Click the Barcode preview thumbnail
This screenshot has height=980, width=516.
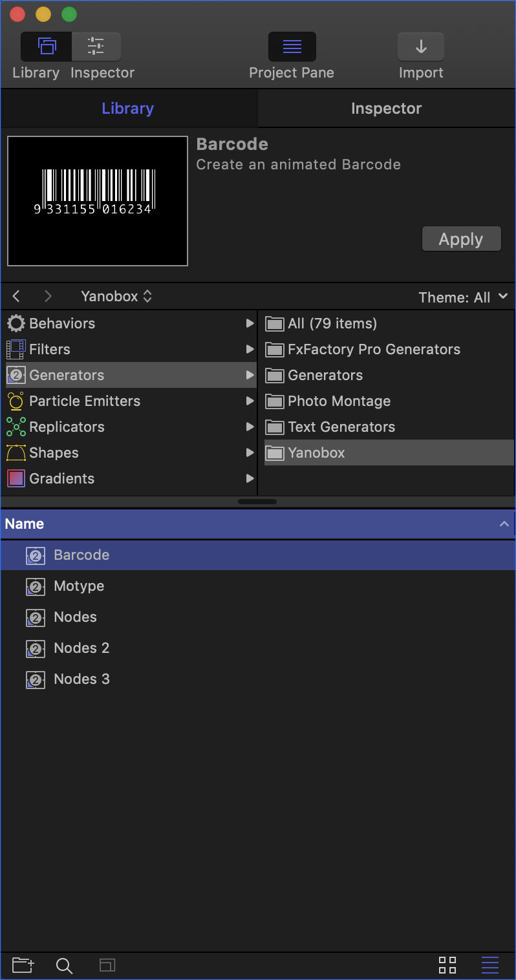click(x=98, y=201)
